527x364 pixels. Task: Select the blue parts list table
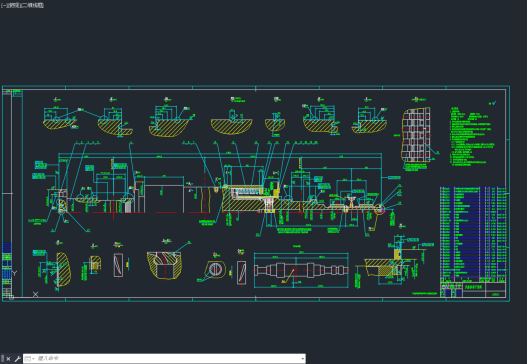point(473,234)
